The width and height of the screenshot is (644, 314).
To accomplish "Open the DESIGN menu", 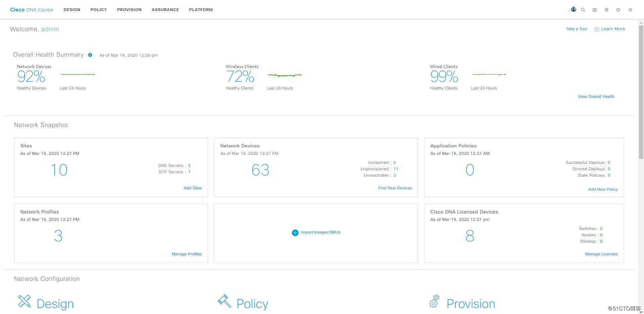I will coord(72,10).
